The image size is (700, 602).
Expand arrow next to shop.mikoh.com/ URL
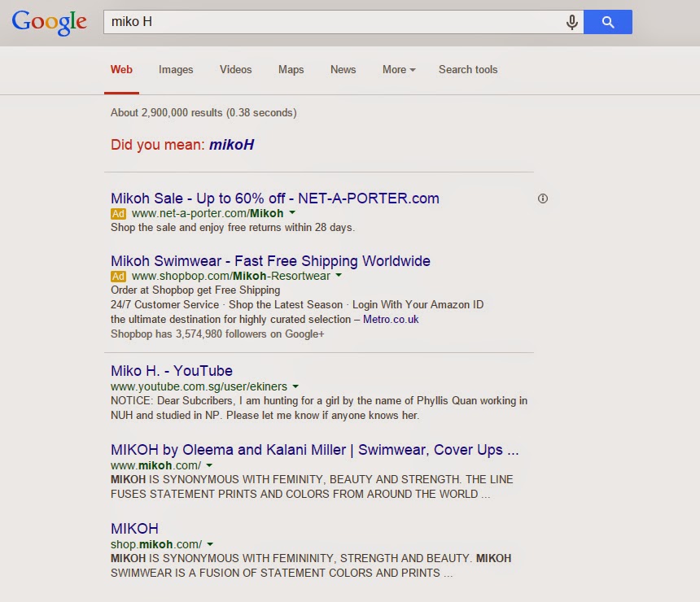click(210, 544)
